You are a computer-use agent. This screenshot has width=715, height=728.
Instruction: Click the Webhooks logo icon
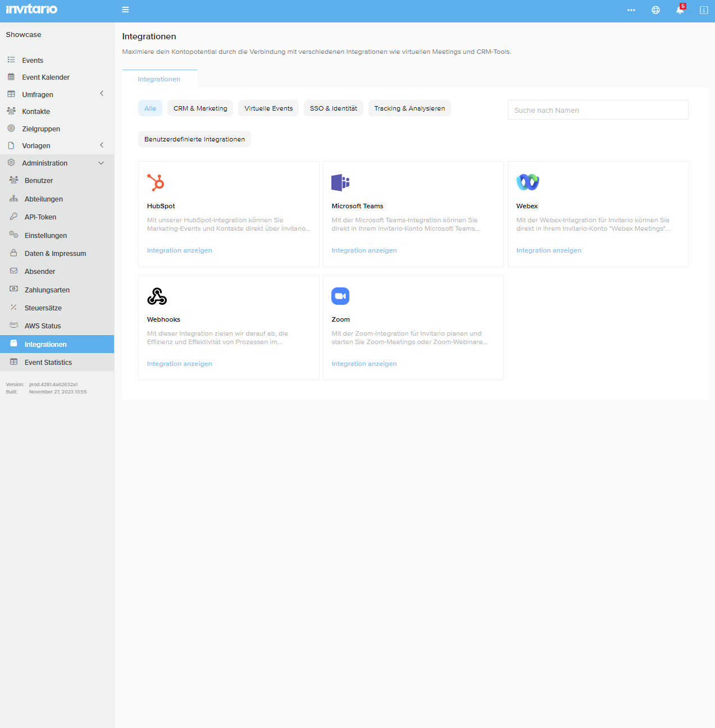(x=157, y=296)
